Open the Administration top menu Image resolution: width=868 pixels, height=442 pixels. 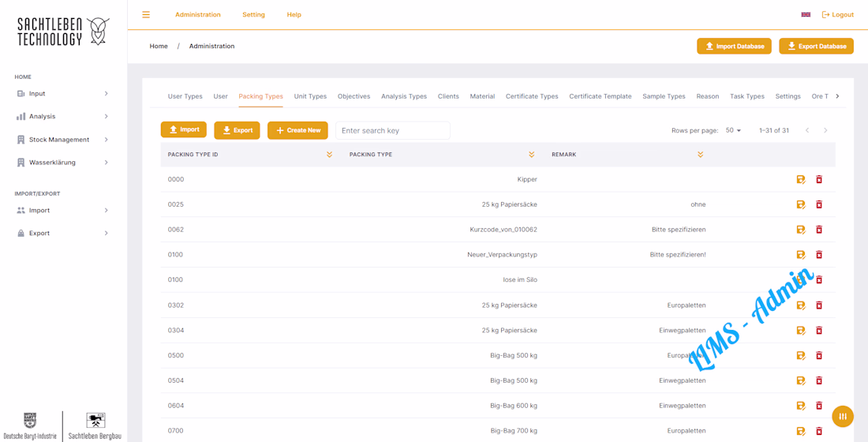197,15
